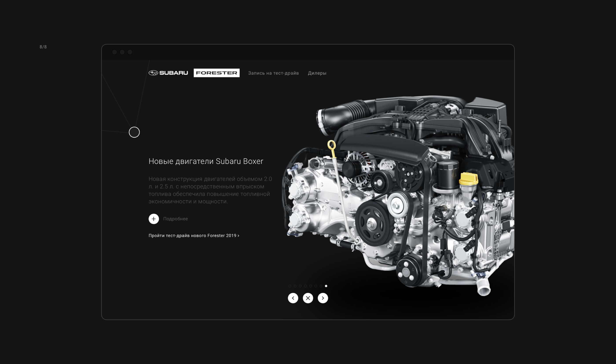Select the second pagination dot

295,286
